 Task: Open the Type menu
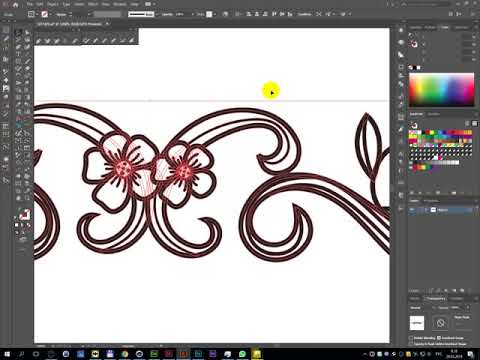click(x=66, y=5)
